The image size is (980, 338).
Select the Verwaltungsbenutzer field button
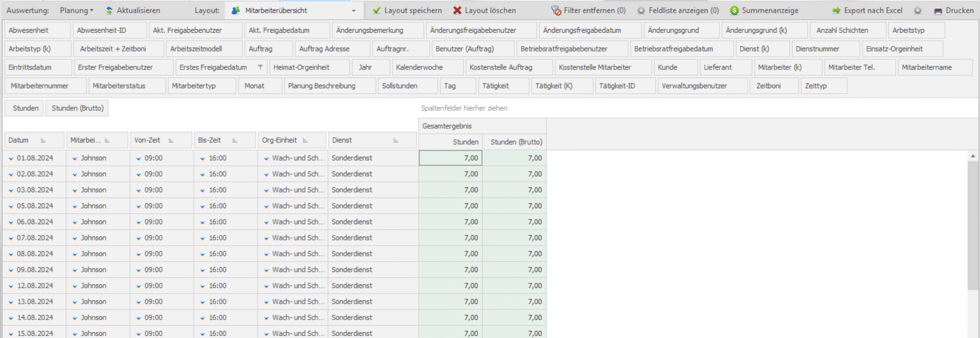[x=703, y=86]
